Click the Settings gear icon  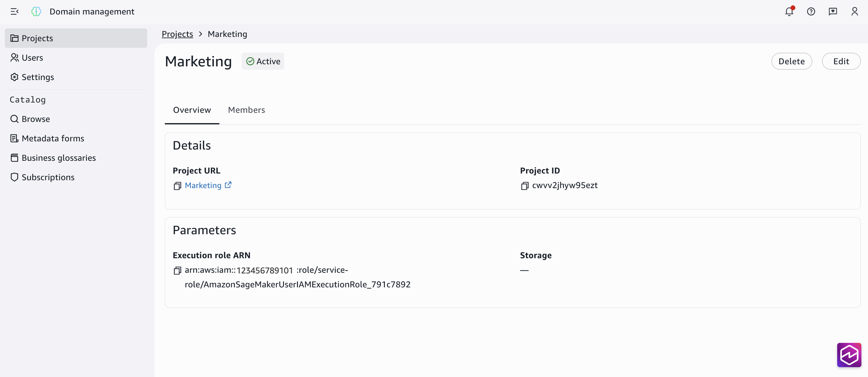tap(14, 77)
